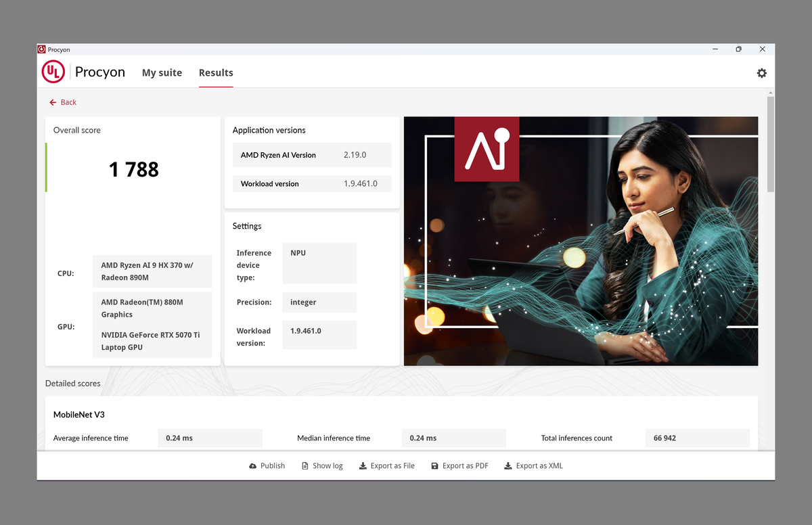This screenshot has width=812, height=525.
Task: Click the NPU inference device type field
Action: [319, 263]
